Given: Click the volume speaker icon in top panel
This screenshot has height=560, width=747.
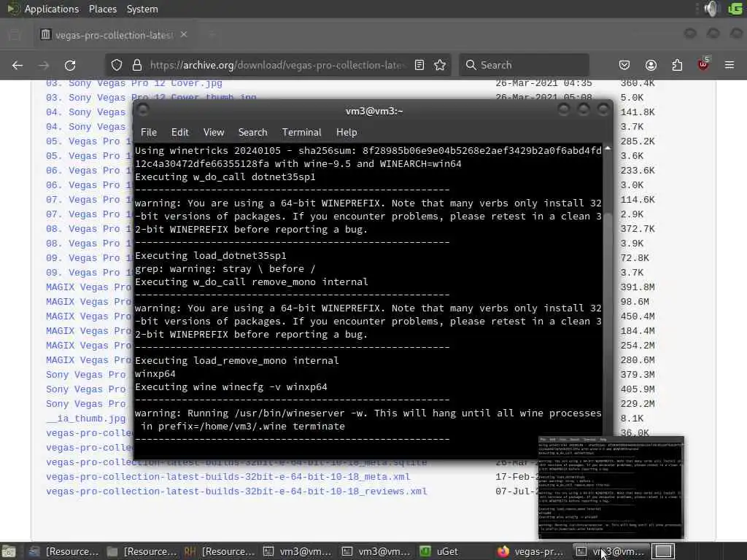Looking at the screenshot, I should click(x=711, y=9).
